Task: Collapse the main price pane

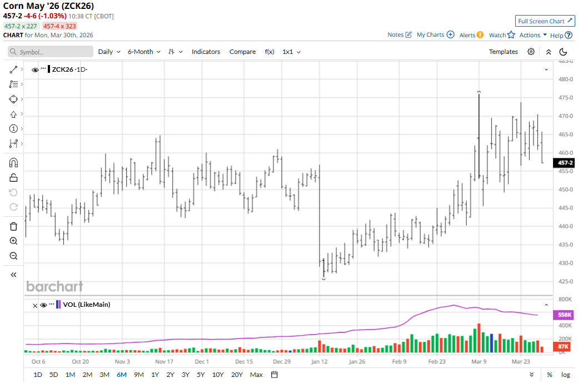Action: (546, 70)
